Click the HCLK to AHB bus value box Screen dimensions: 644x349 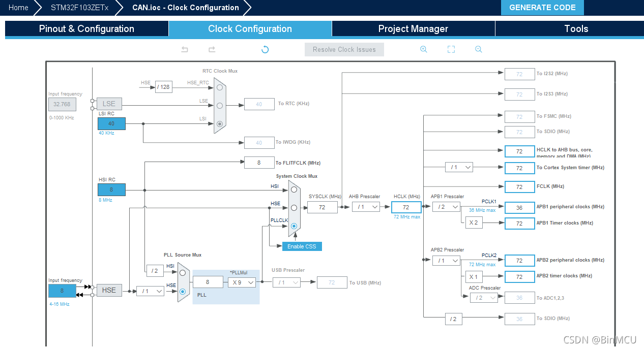(x=519, y=151)
